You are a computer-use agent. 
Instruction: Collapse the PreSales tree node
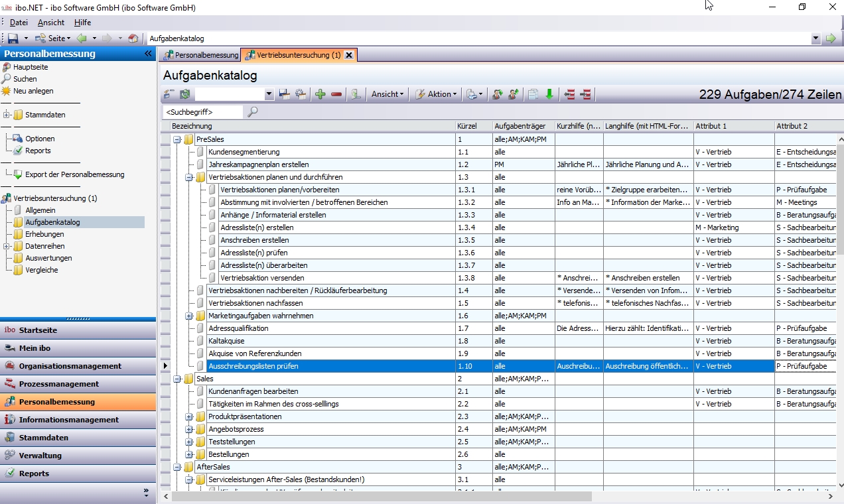177,139
